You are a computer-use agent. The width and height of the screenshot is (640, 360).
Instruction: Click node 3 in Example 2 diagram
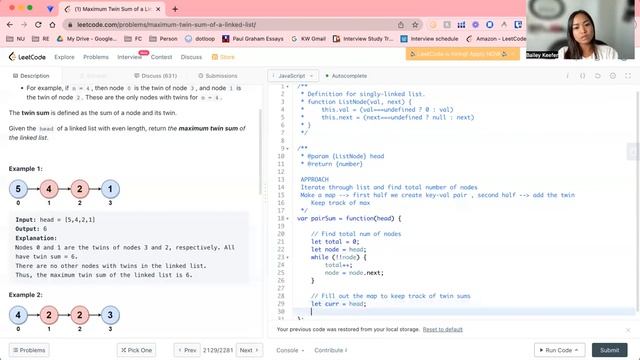click(110, 315)
